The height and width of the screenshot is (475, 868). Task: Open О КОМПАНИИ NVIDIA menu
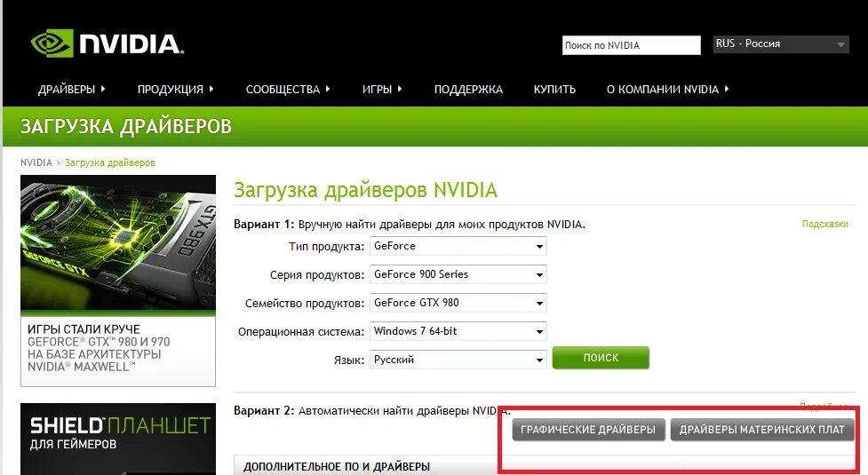click(663, 90)
